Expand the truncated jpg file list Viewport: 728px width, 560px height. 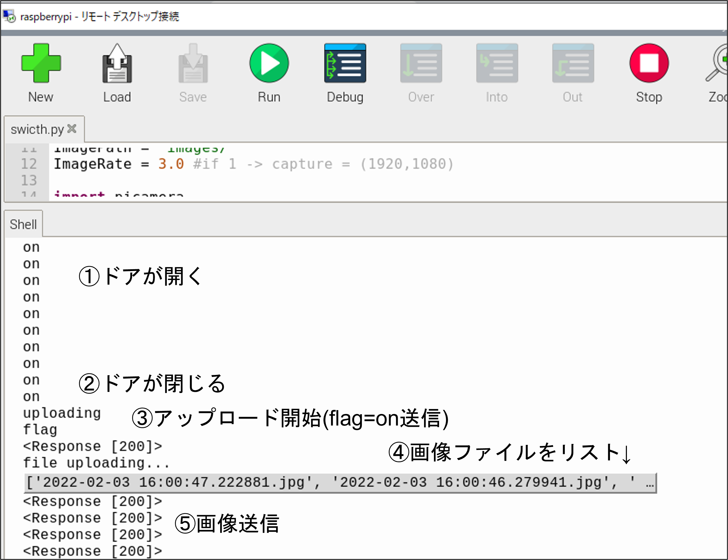pos(340,483)
